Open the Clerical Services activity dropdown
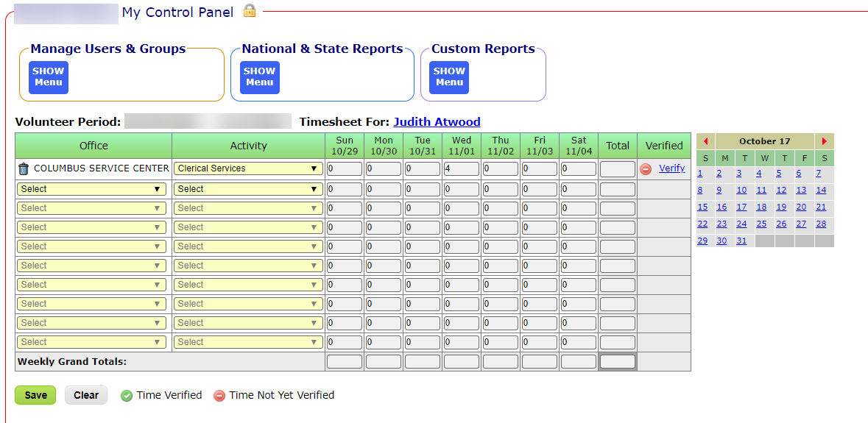868x423 pixels. [248, 168]
